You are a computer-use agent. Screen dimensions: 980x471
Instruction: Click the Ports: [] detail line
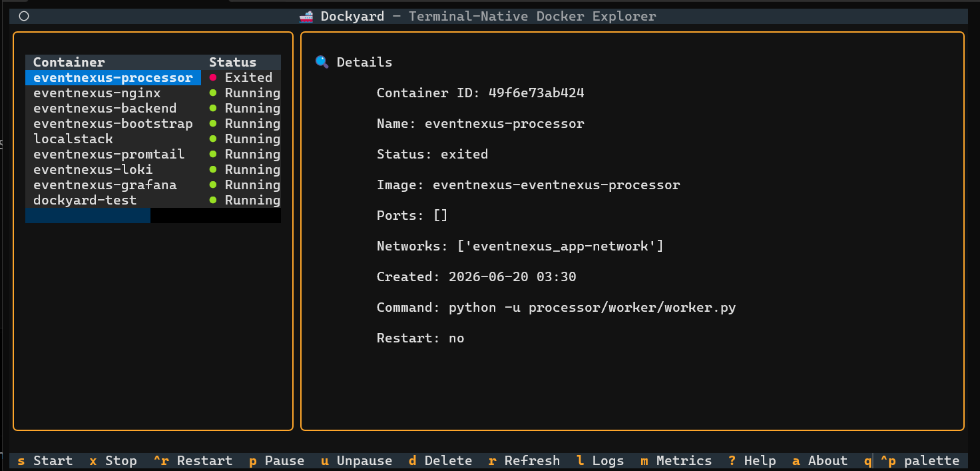click(x=413, y=216)
